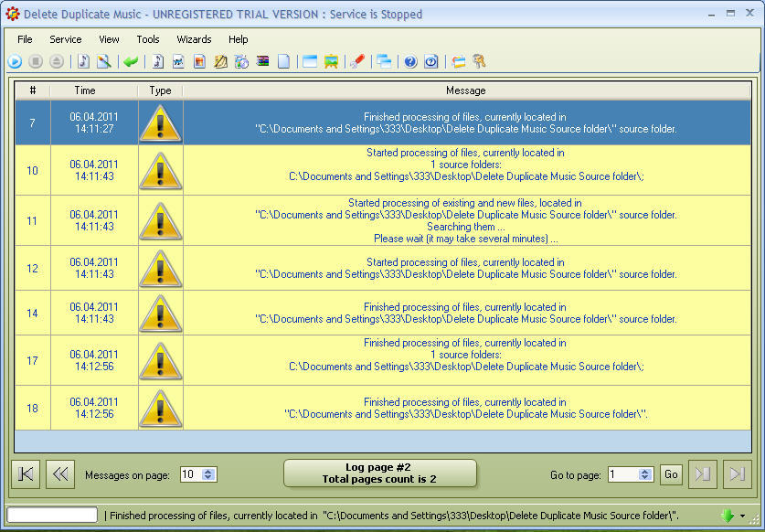Click the cascading windows toolbar icon
765x532 pixels.
[x=384, y=61]
